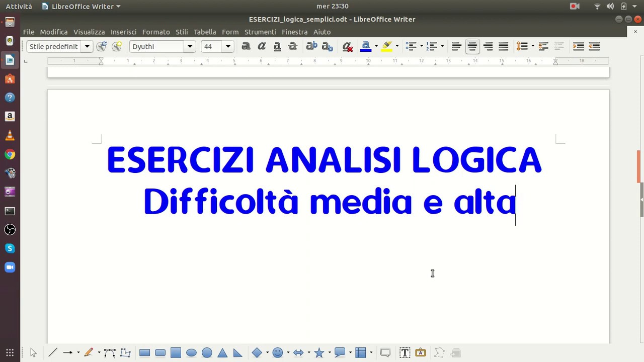Open the Modifica menu
Screen dimensions: 644x362
(x=54, y=32)
